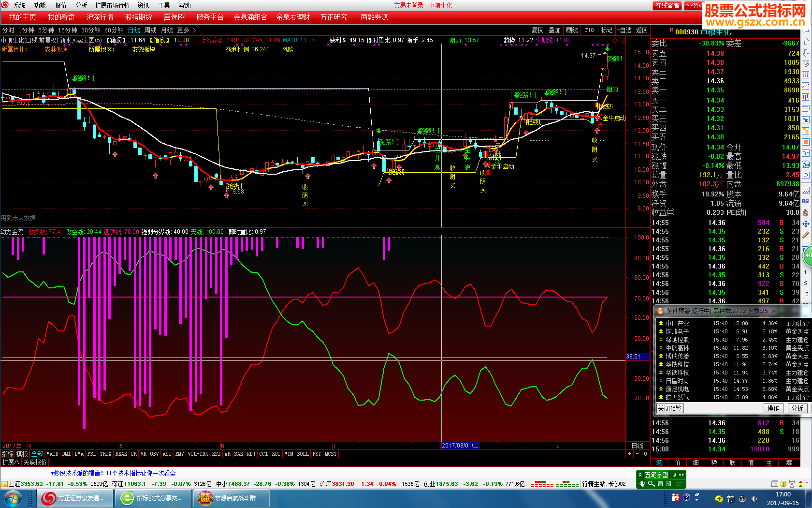The height and width of the screenshot is (508, 812).
Task: Select the 日线 period
Action: (134, 30)
